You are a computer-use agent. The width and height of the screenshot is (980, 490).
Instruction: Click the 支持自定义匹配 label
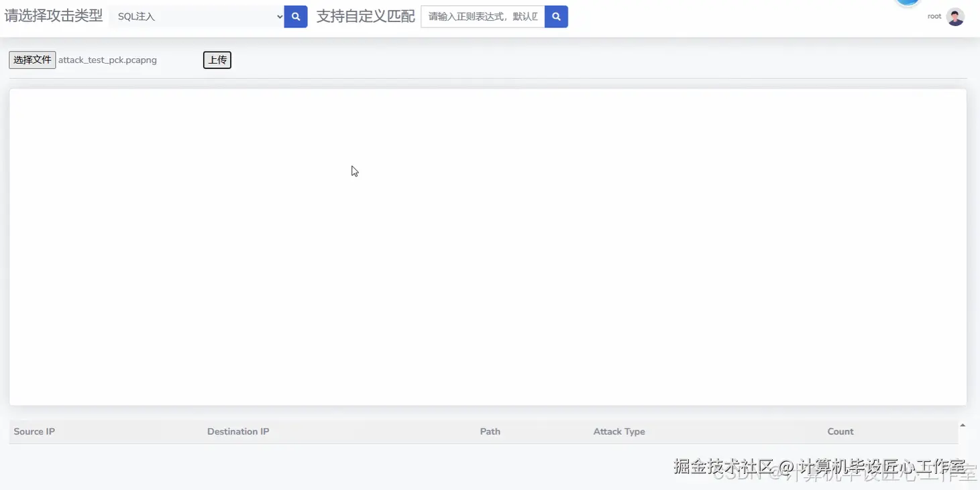[366, 16]
